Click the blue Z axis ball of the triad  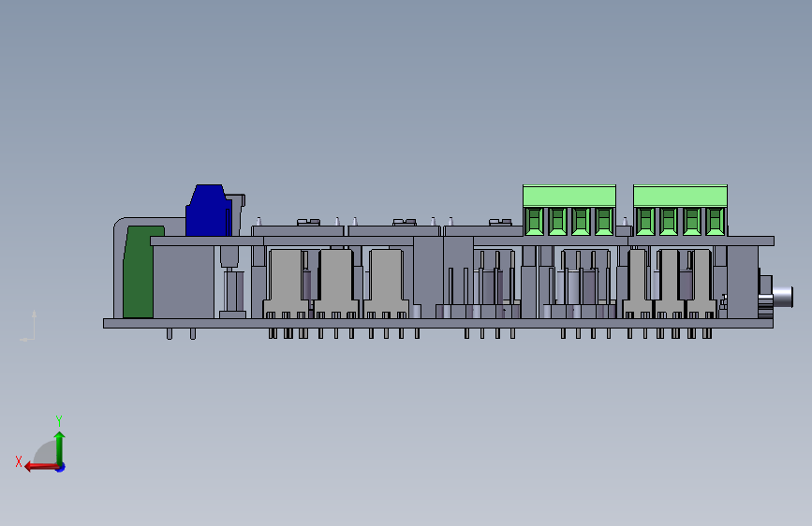[x=61, y=467]
